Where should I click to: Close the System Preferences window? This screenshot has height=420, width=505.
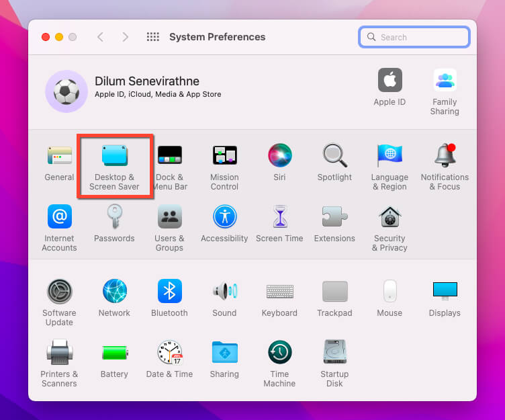pyautogui.click(x=46, y=37)
